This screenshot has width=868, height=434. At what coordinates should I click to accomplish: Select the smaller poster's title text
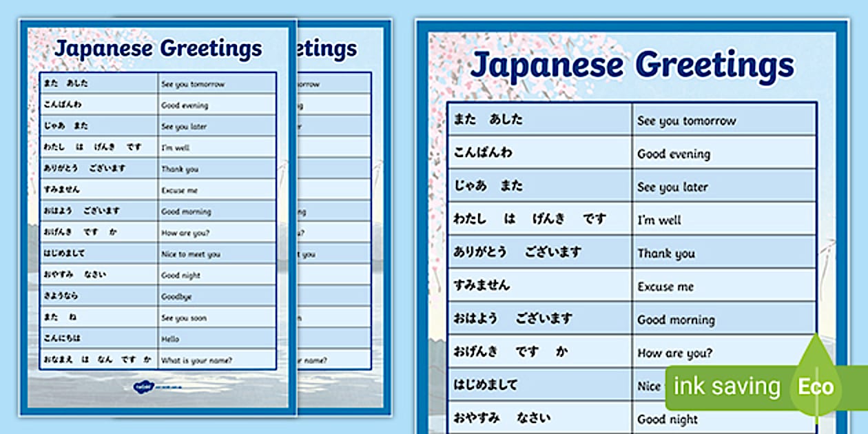coord(160,48)
